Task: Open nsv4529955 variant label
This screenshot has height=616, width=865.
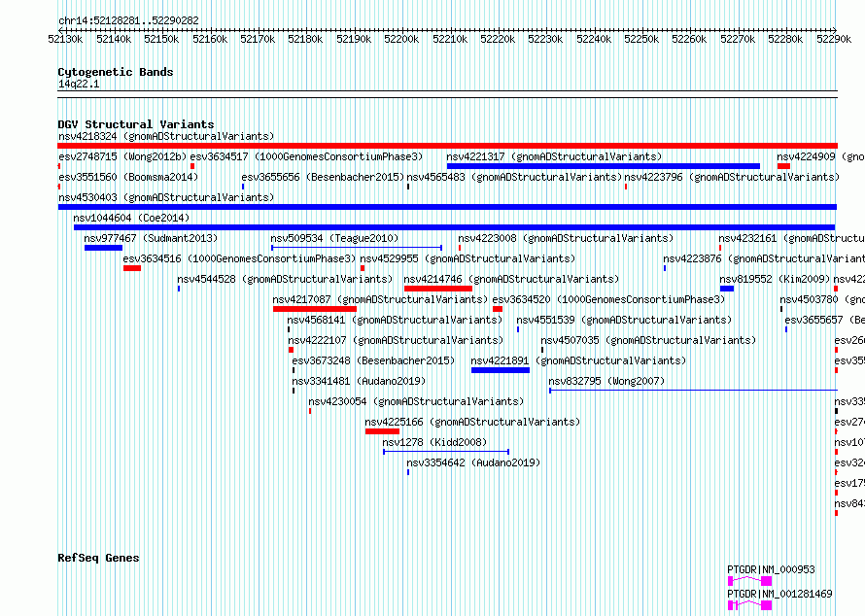Action: pos(467,258)
